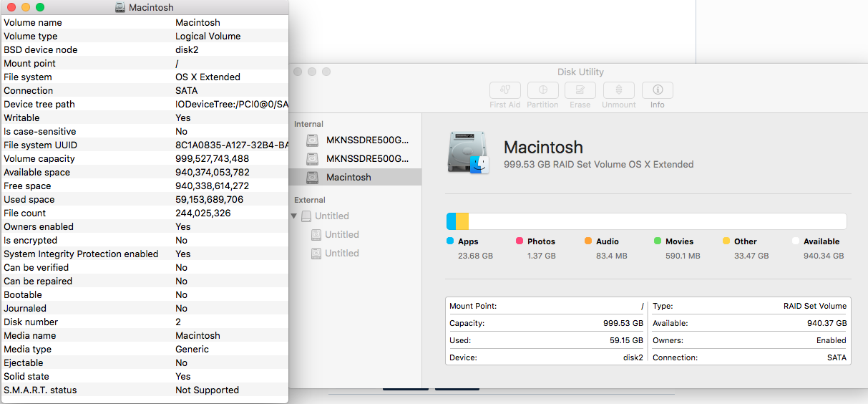The width and height of the screenshot is (868, 404).
Task: Click the Volume name row value Macintosh
Action: pos(198,22)
